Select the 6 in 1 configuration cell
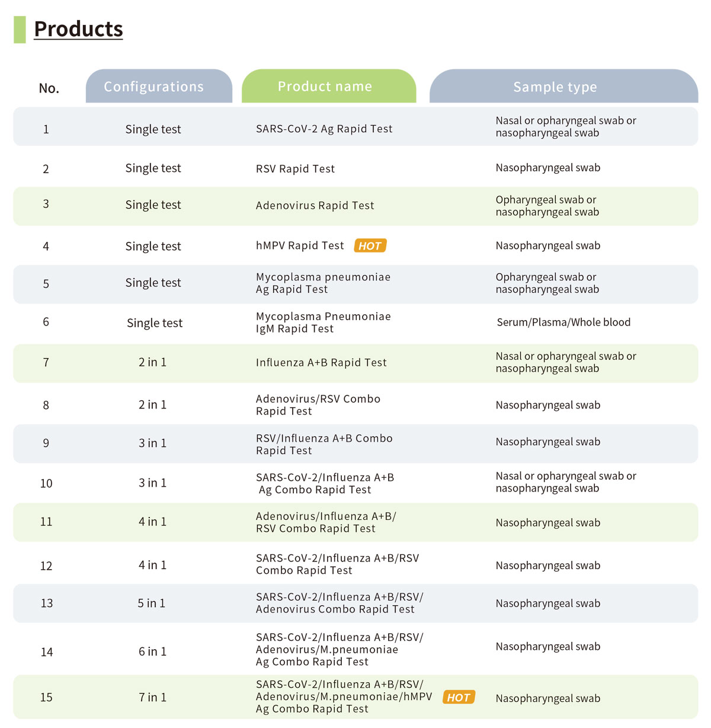This screenshot has height=728, width=711. (152, 652)
